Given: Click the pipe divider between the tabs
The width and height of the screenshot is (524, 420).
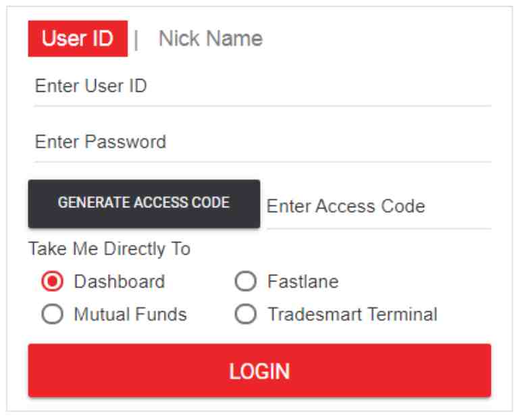Looking at the screenshot, I should point(136,41).
